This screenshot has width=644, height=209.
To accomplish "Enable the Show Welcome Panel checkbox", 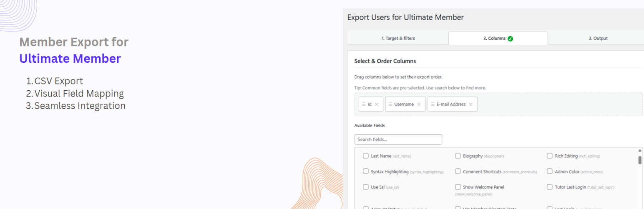I will tap(458, 187).
